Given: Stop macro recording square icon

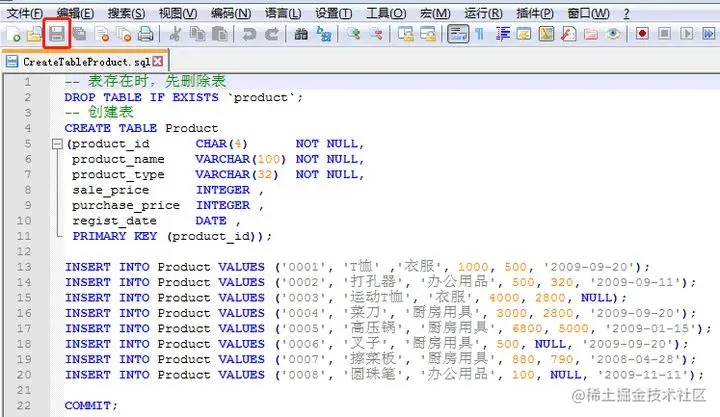Looking at the screenshot, I should (664, 34).
